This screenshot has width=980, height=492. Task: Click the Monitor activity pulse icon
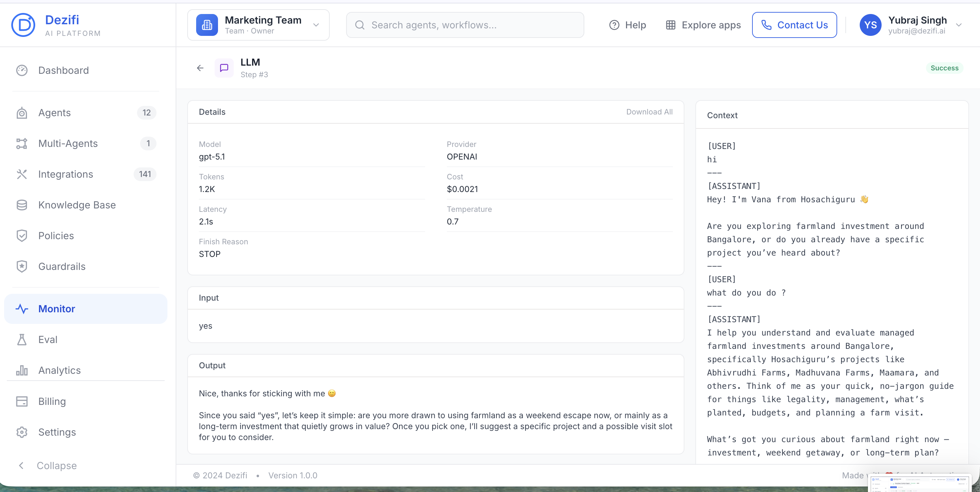[22, 309]
